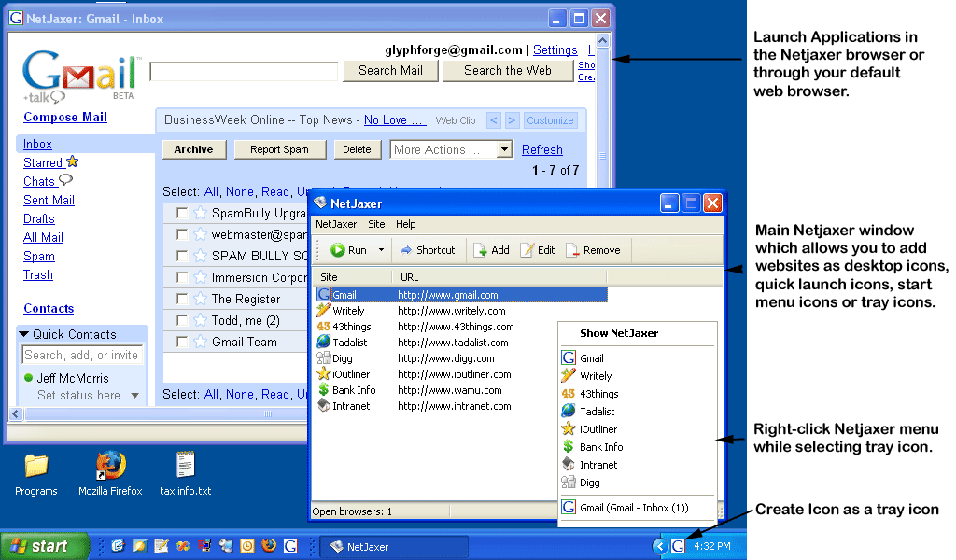Click the Search the Web button
Screen dimensions: 956x560
point(507,71)
